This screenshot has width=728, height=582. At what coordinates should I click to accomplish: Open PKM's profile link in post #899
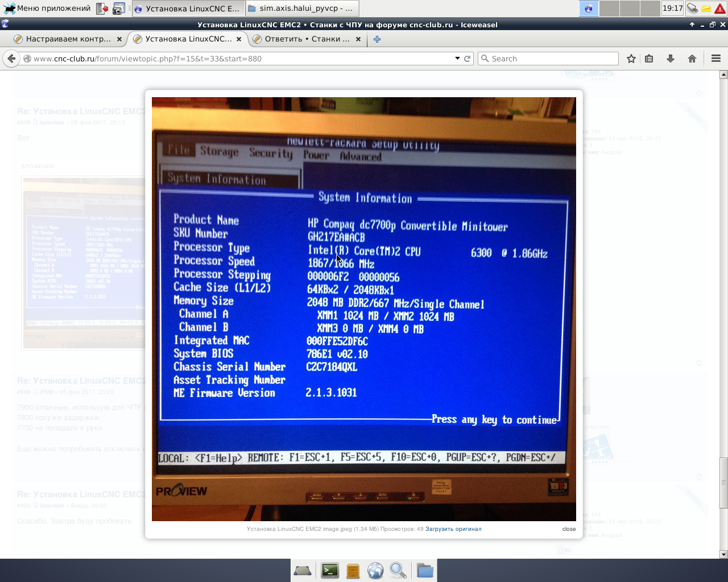(x=47, y=392)
